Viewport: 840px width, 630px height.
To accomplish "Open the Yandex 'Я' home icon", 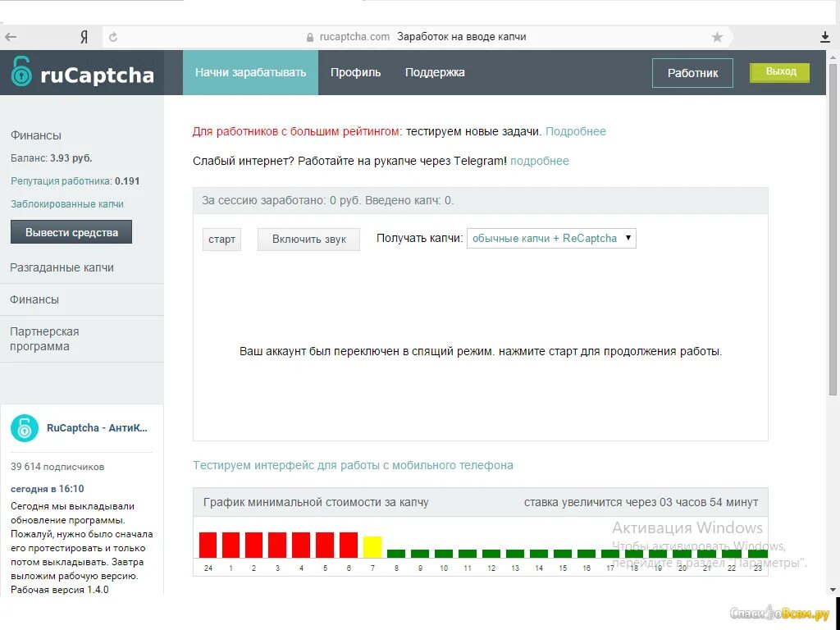I will (x=84, y=37).
